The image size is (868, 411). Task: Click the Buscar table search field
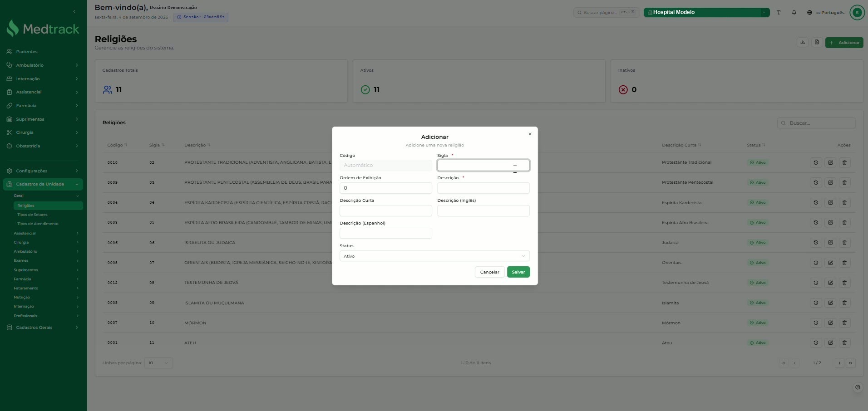816,123
